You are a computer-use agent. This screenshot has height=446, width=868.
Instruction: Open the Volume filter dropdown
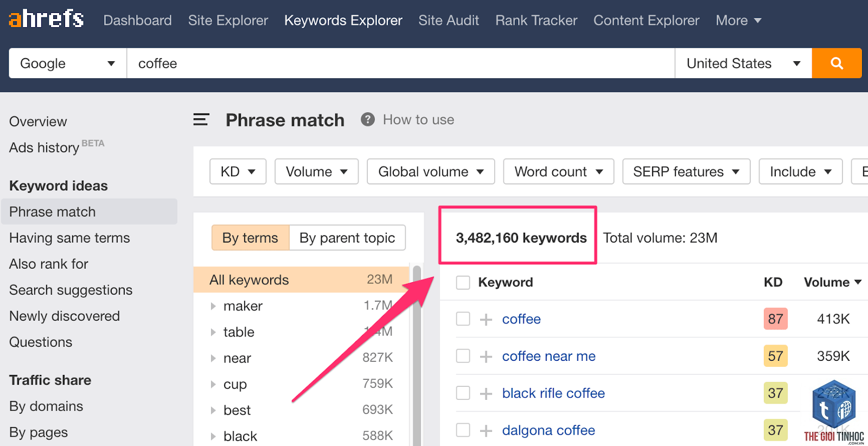(316, 171)
